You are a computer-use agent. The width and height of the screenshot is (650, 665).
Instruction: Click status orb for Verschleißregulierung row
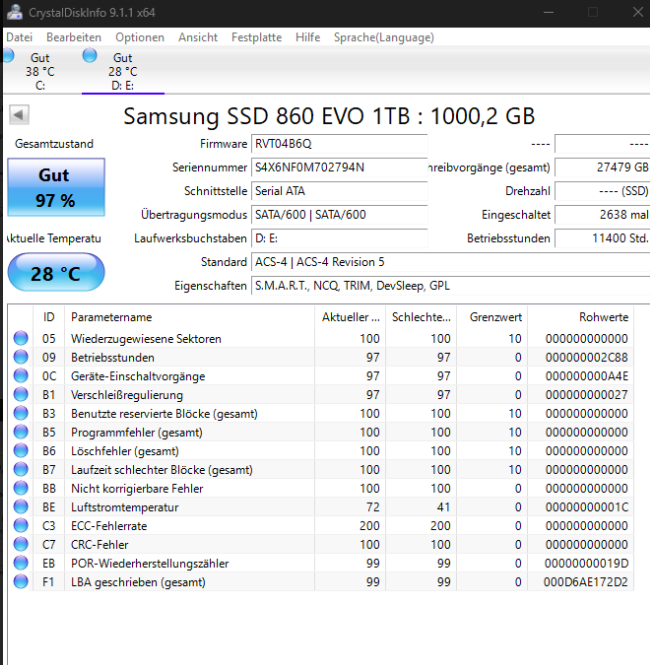point(21,394)
